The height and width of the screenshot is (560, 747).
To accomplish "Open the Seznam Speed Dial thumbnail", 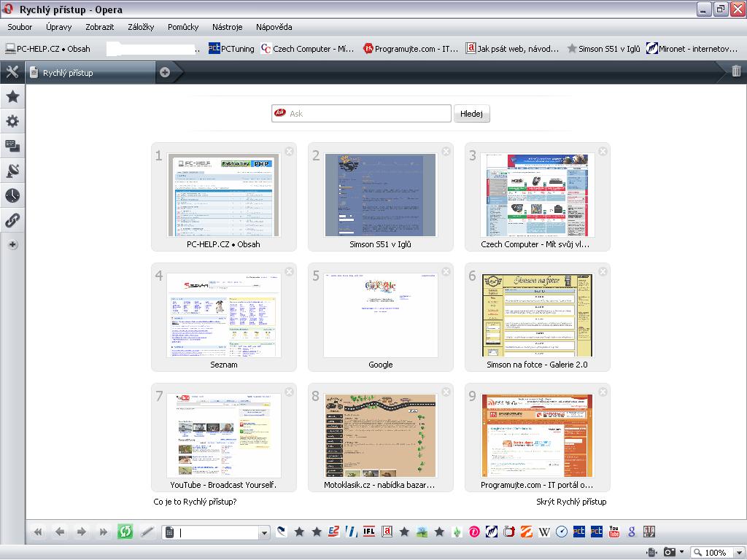I will [x=224, y=316].
